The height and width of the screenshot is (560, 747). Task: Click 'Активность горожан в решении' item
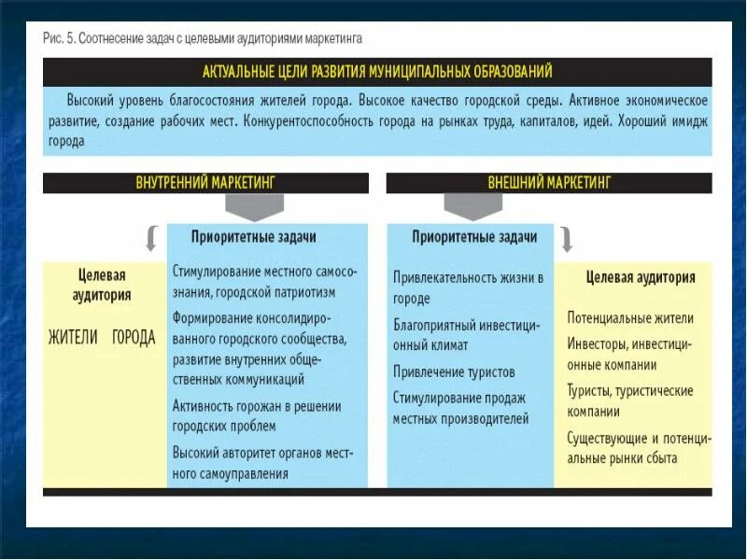[257, 415]
